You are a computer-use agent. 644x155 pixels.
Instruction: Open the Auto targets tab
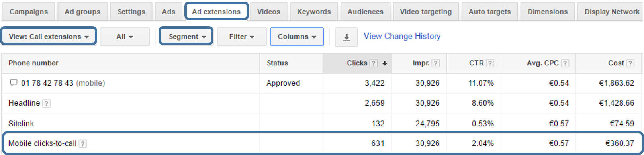tap(489, 12)
